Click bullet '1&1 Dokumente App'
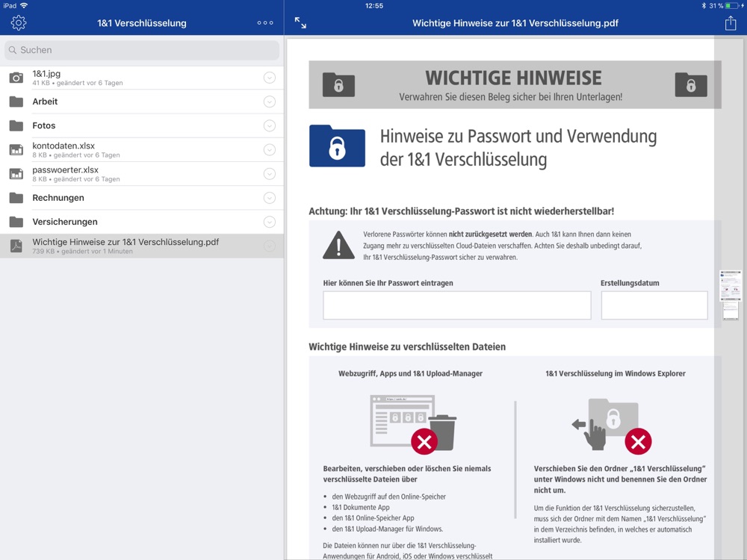Screen dimensions: 747x560 (x=361, y=507)
